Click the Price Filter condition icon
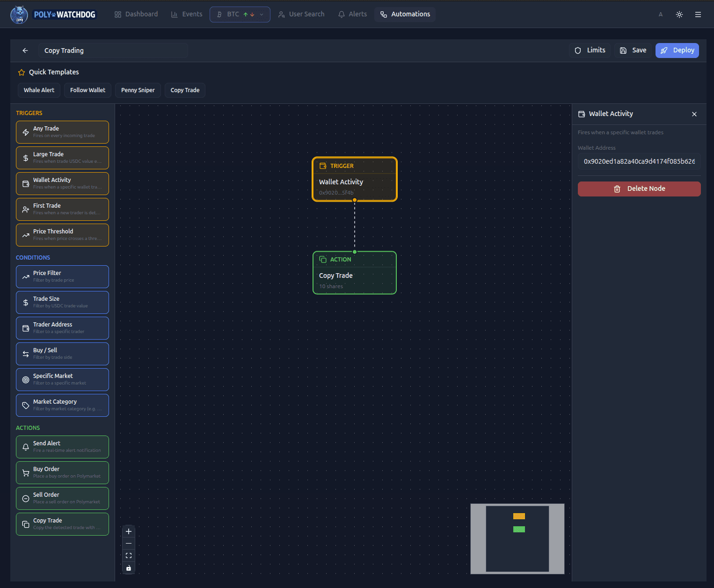Screen dimensions: 714x588 (26, 277)
